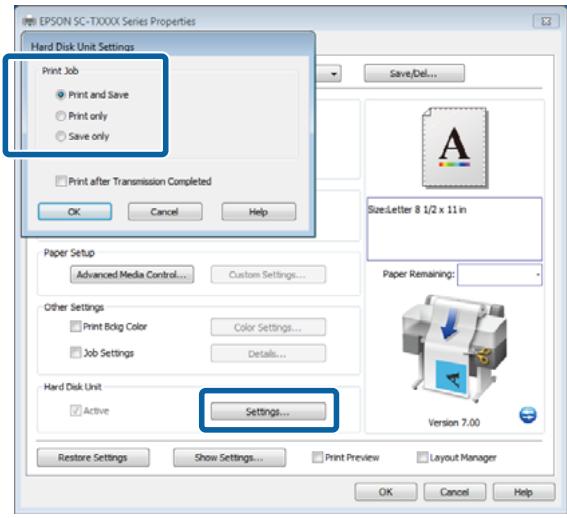The image size is (567, 518).
Task: Enable the Print Preview checkbox
Action: (x=317, y=457)
